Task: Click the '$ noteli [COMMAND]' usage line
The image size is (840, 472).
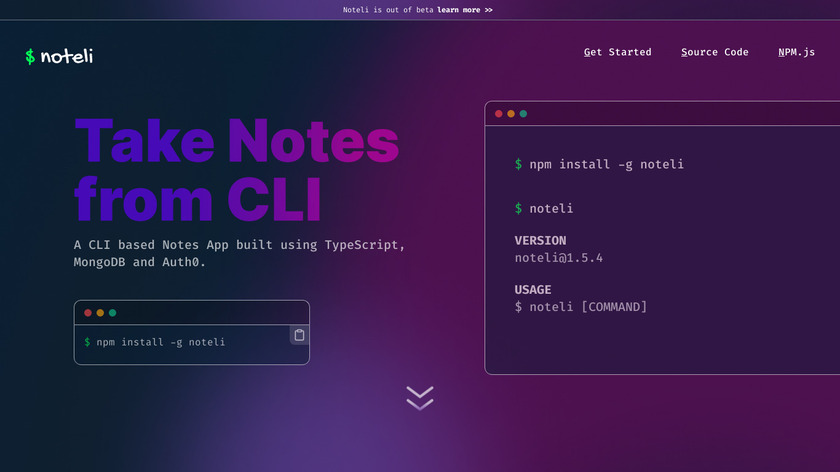Action: click(x=581, y=307)
